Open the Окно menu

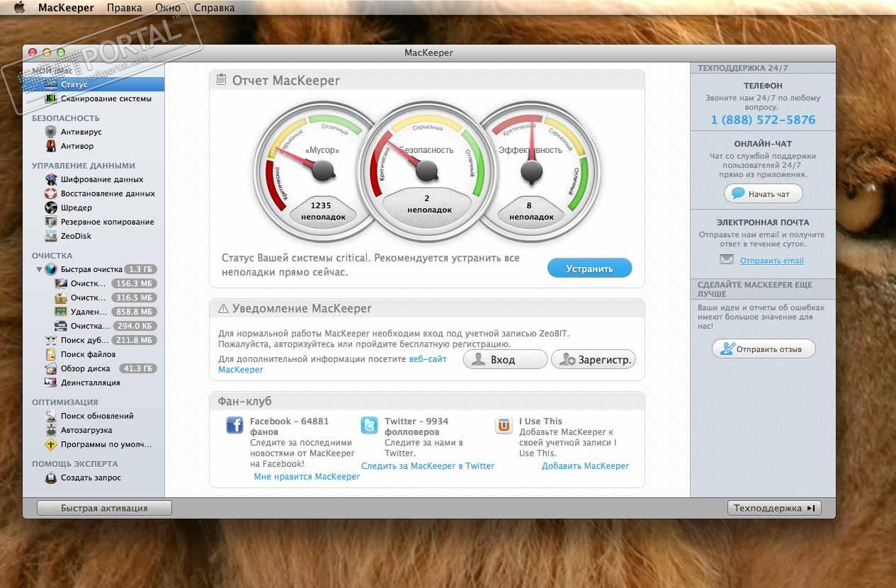167,8
